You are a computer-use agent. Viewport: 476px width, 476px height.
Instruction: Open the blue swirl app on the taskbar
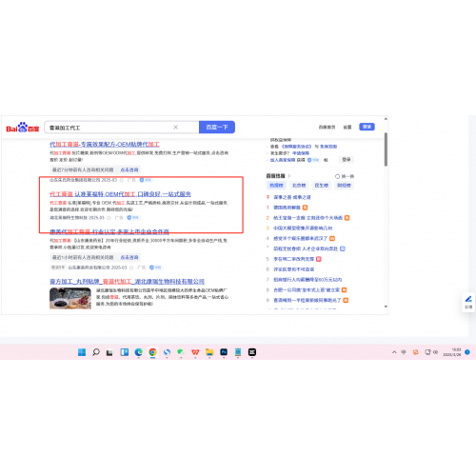(x=167, y=352)
